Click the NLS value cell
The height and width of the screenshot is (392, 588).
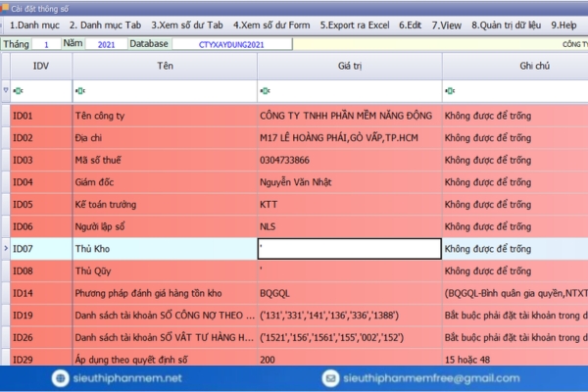350,226
